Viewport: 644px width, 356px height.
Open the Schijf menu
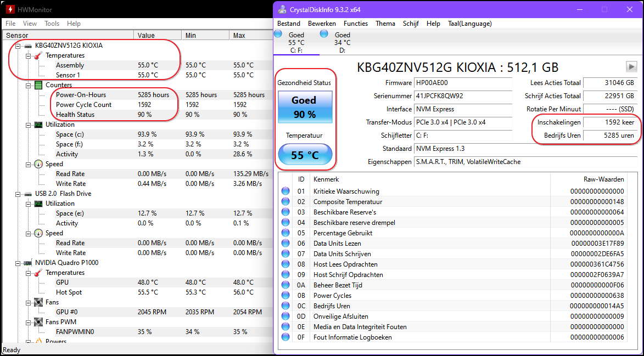click(x=411, y=24)
